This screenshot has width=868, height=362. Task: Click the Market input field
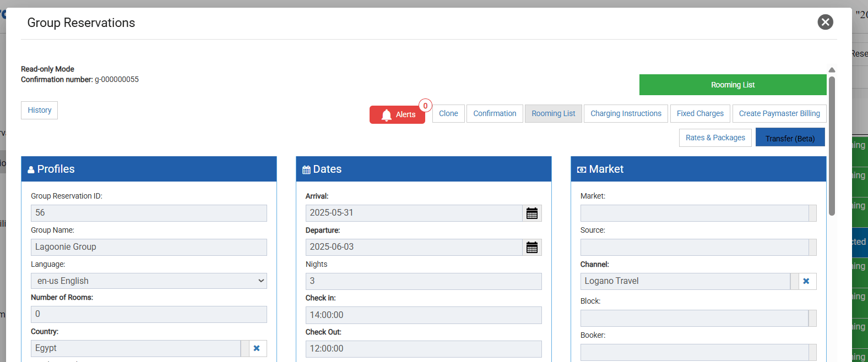[x=695, y=213]
